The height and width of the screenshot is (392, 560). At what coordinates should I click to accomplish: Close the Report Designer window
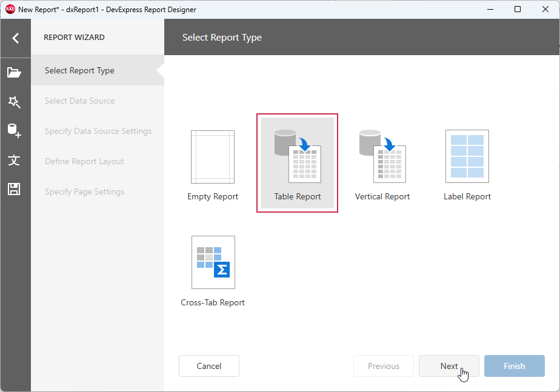point(545,9)
